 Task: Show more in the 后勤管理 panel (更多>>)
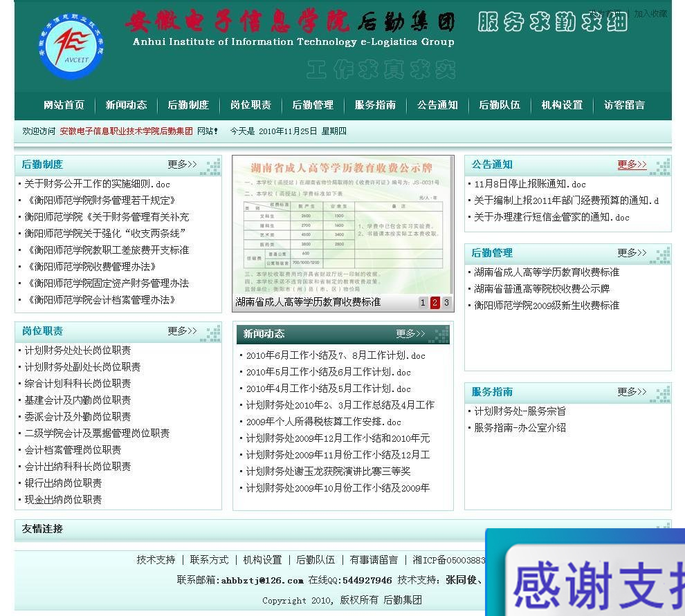click(x=632, y=253)
